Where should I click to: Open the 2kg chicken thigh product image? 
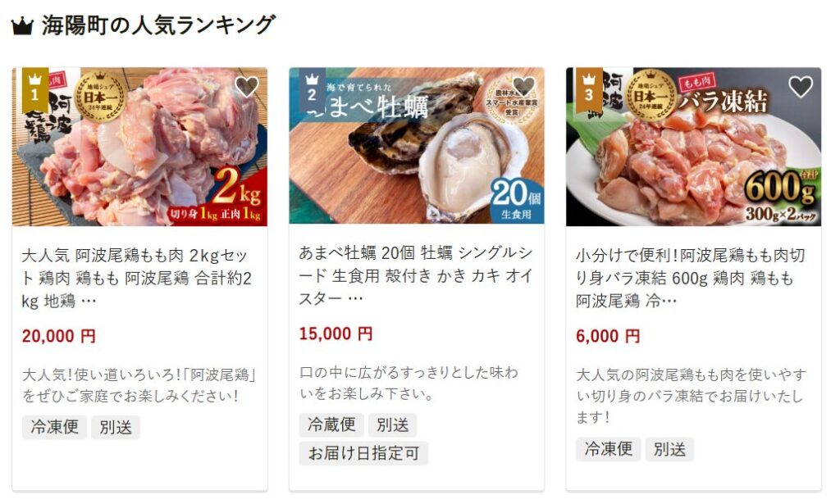pos(139,147)
